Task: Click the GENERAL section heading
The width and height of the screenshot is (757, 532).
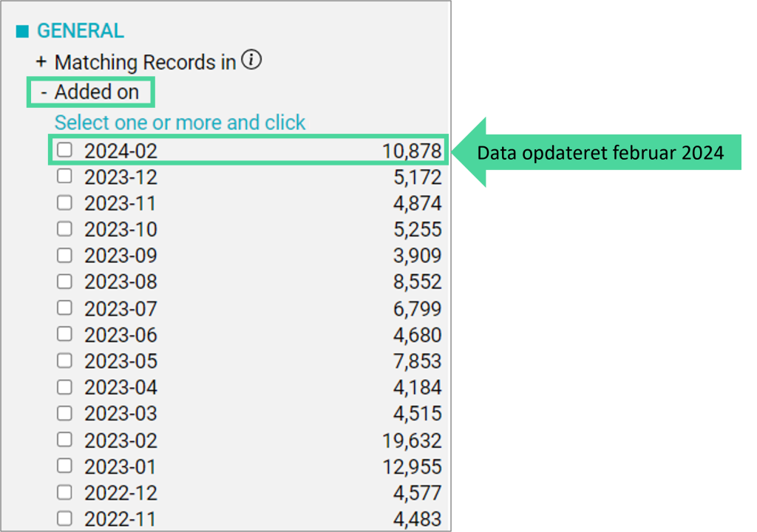Action: (x=80, y=31)
